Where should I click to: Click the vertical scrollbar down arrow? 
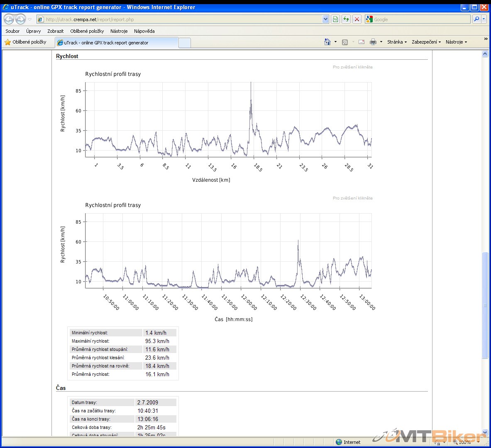click(485, 432)
